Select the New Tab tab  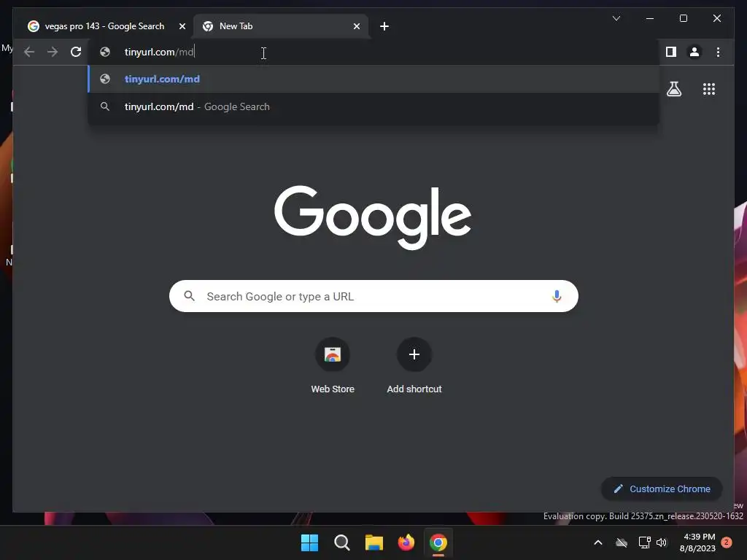click(x=281, y=26)
